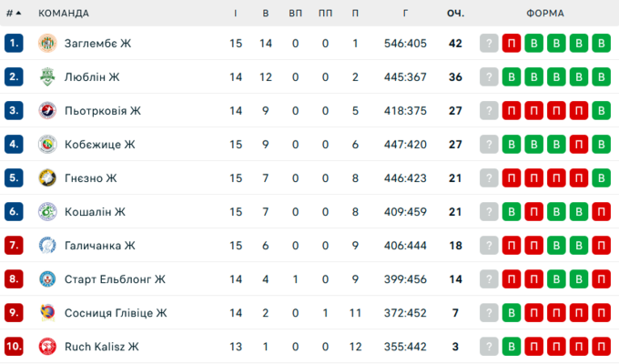The image size is (619, 364).
Task: Click the Люблін Ж team logo
Action: click(x=47, y=77)
